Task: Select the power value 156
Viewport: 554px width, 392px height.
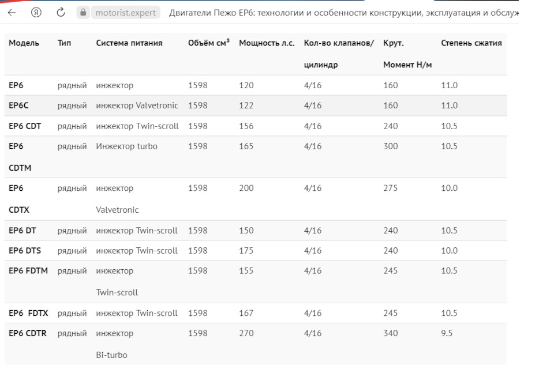Action: pyautogui.click(x=246, y=126)
